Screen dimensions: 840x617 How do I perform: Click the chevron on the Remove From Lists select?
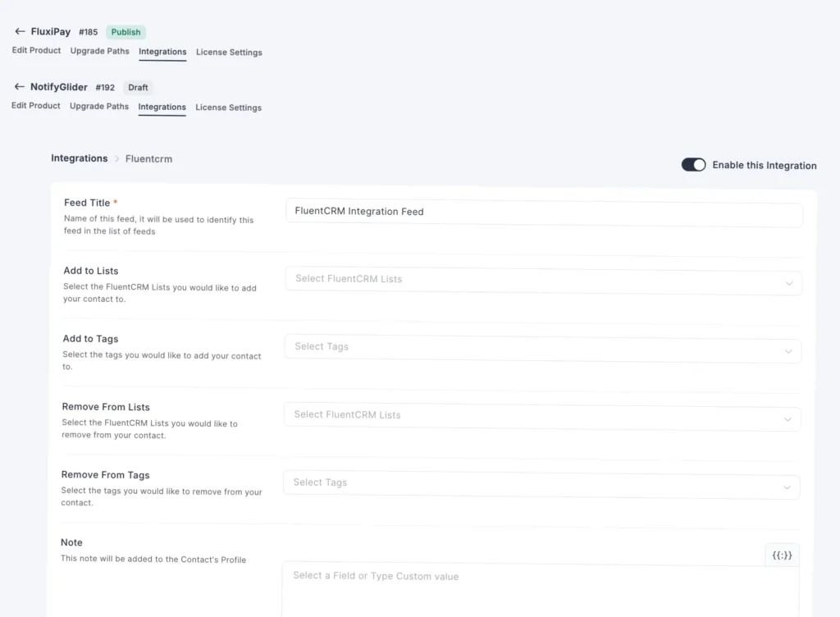coord(790,418)
